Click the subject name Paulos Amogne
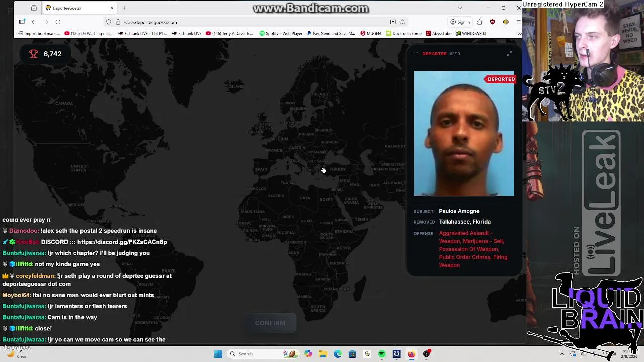 click(459, 211)
